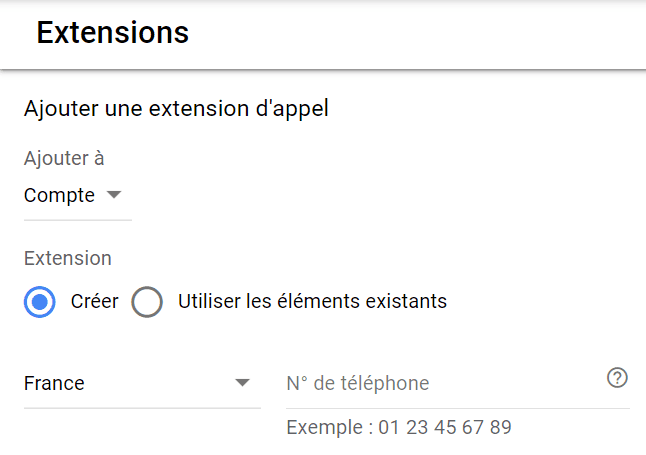Click the Compte selection text

(x=59, y=195)
